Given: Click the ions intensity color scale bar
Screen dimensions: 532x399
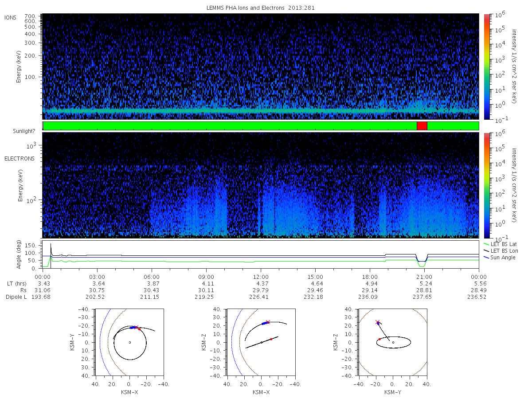Looking at the screenshot, I should (487, 66).
